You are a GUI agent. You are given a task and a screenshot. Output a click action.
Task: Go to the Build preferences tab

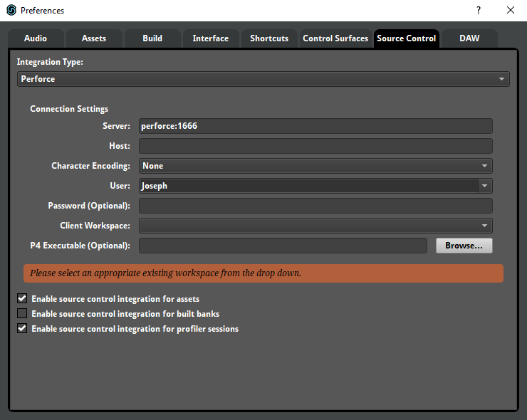[152, 38]
